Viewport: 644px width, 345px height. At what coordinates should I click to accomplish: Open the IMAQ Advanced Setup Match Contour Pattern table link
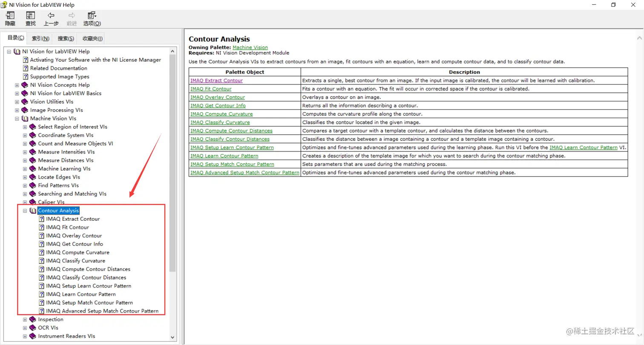coord(245,173)
